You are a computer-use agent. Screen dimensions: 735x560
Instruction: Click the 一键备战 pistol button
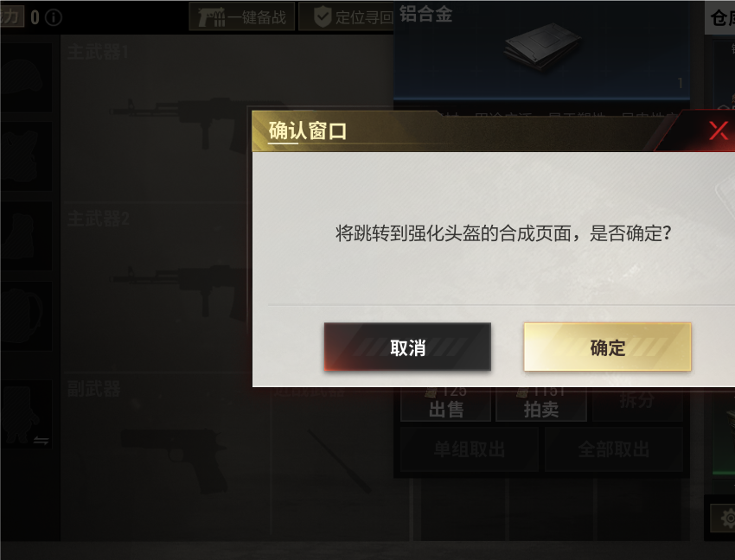click(242, 17)
